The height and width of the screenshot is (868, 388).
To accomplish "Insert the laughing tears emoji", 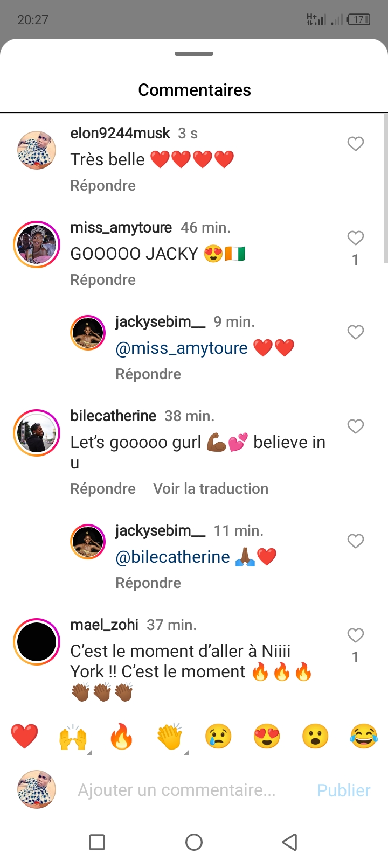I will [364, 736].
